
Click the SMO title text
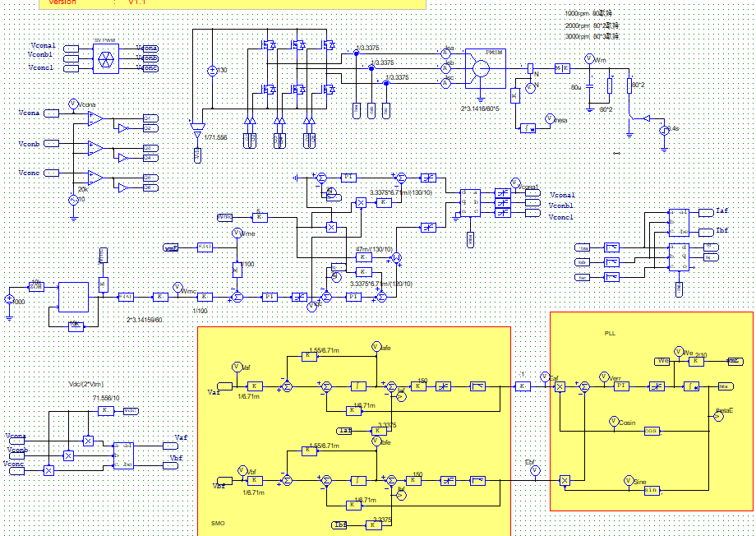218,524
